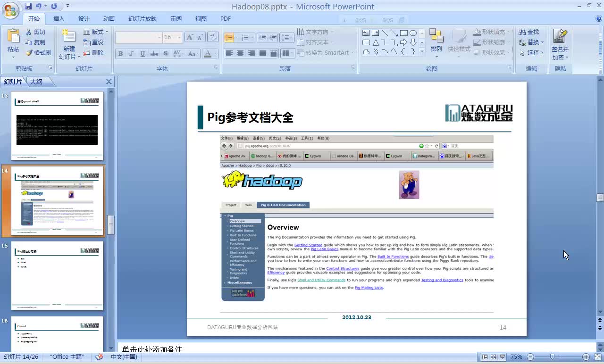Switch to the 插入 ribbon tab
This screenshot has height=364, width=604.
tap(59, 19)
